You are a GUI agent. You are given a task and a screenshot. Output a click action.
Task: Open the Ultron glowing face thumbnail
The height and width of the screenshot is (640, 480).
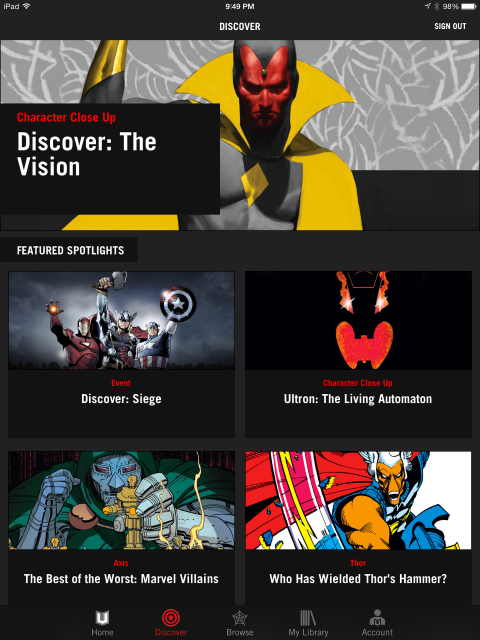tap(358, 320)
